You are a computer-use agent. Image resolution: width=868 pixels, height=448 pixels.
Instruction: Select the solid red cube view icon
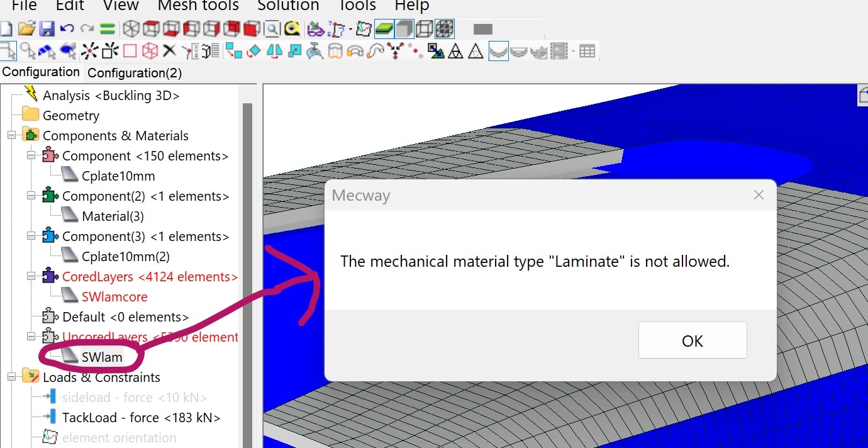coord(252,29)
